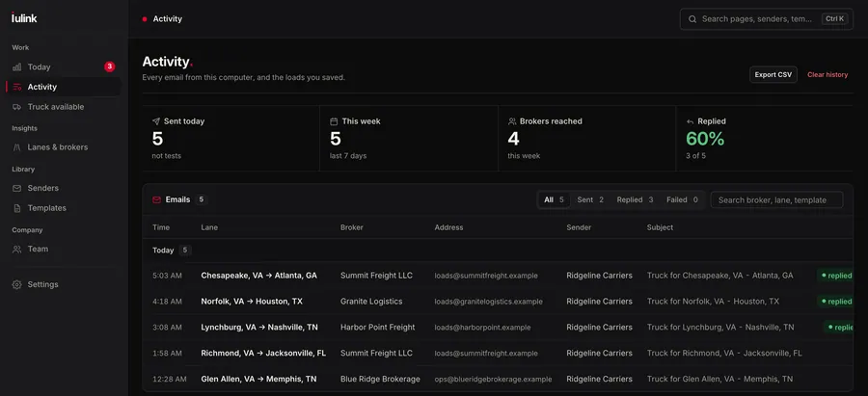
Task: Focus the Search broker, lane, template field
Action: [776, 200]
